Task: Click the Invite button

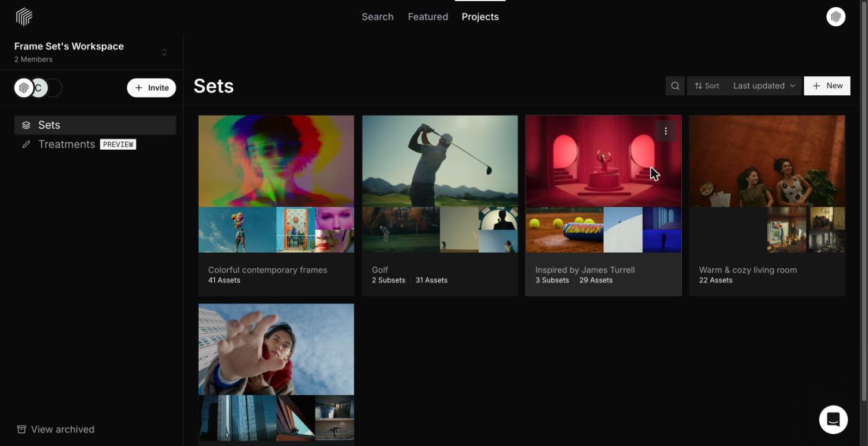Action: point(152,88)
